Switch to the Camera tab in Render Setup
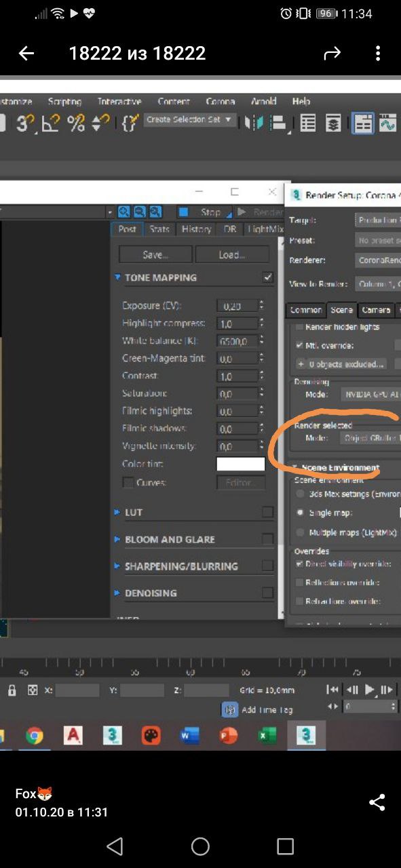 (375, 310)
